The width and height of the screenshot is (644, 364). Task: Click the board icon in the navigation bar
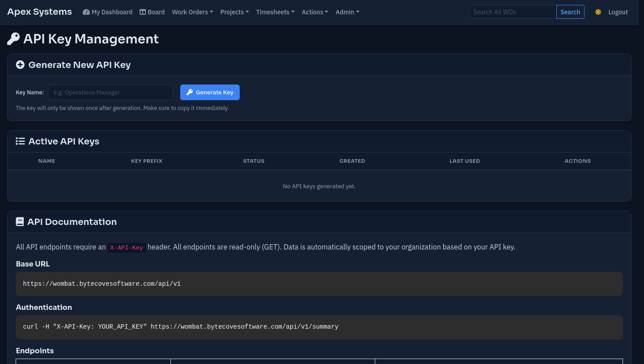[x=142, y=12]
